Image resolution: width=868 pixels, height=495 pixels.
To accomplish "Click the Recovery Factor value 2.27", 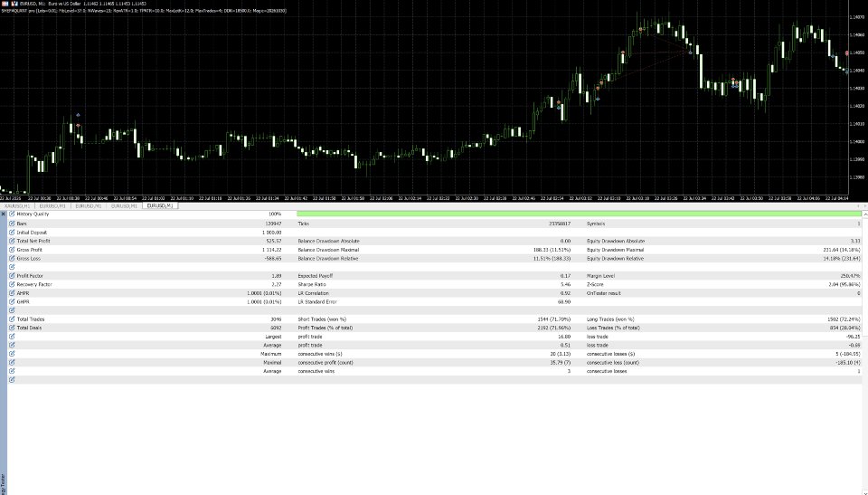I will [x=277, y=284].
